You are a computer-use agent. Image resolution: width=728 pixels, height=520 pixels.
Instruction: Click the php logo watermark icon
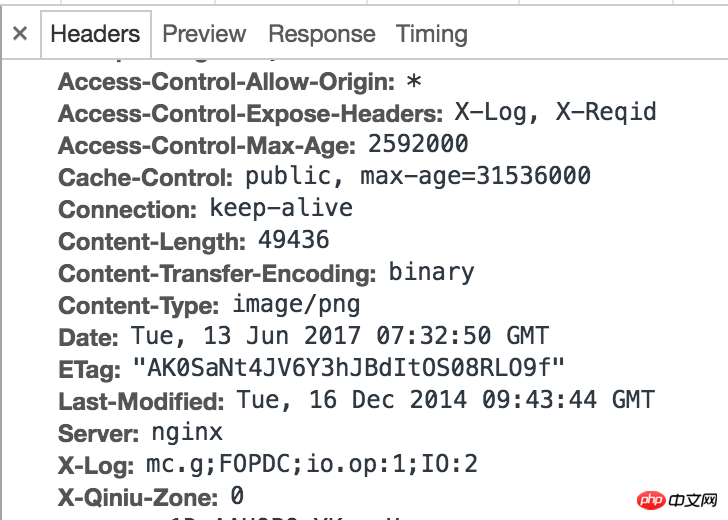click(652, 500)
